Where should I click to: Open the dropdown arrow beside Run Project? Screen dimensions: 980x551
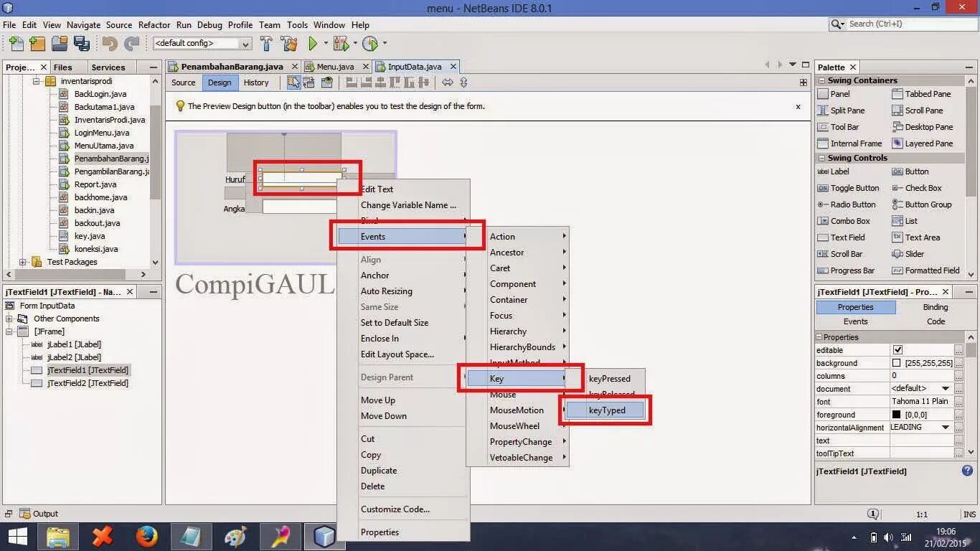[325, 44]
